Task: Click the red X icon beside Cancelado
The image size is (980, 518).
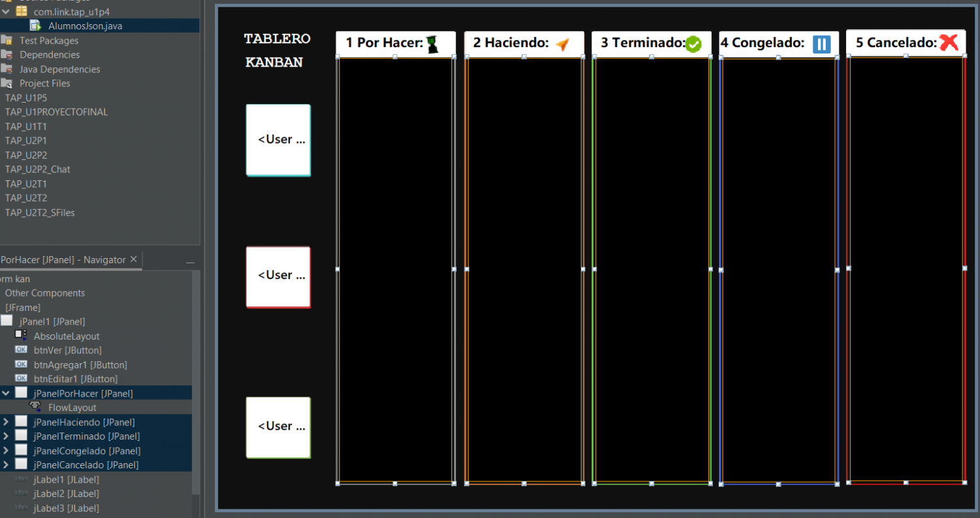Action: pyautogui.click(x=949, y=42)
